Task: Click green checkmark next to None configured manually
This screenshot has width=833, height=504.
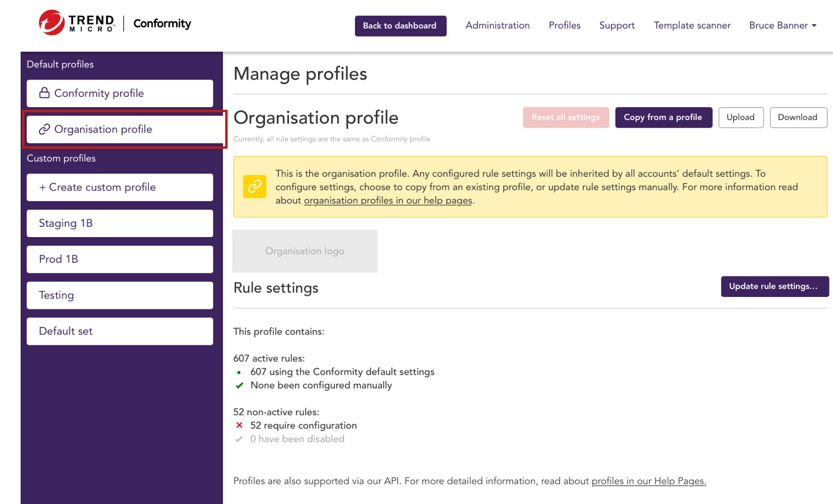Action: tap(239, 385)
